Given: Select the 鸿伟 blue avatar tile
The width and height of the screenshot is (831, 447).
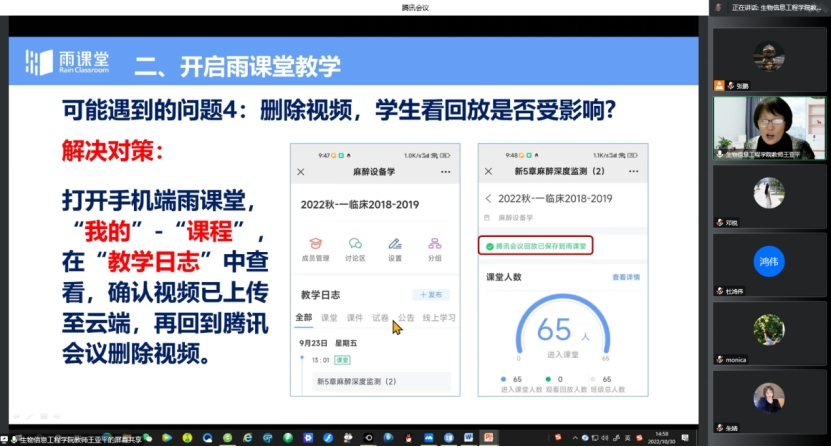Looking at the screenshot, I should [x=768, y=265].
